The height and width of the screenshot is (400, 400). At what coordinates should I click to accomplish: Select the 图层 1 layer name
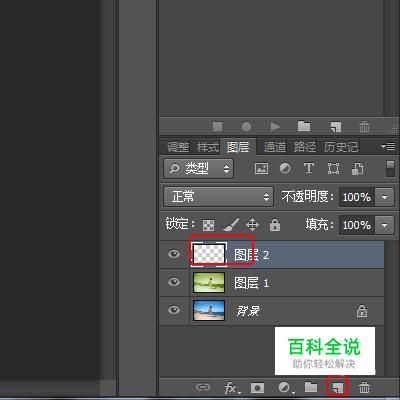[x=251, y=283]
